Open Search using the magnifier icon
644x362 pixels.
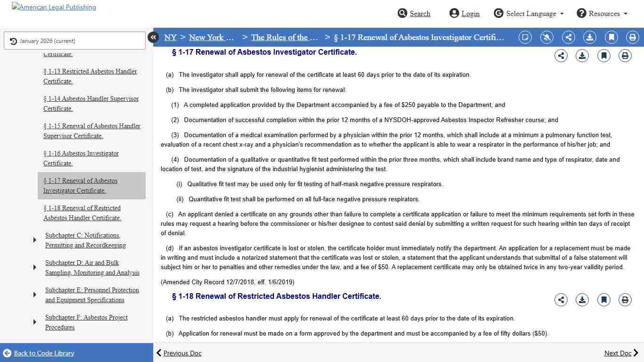pyautogui.click(x=414, y=14)
